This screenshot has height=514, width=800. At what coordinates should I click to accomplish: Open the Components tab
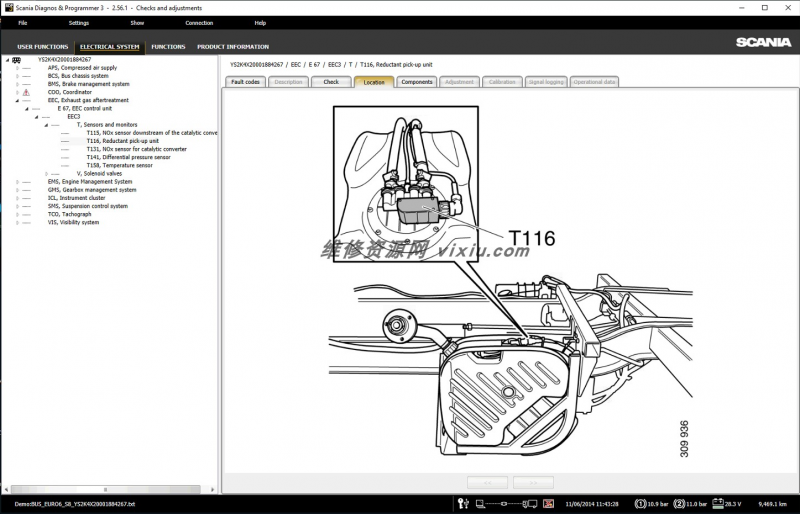point(417,82)
